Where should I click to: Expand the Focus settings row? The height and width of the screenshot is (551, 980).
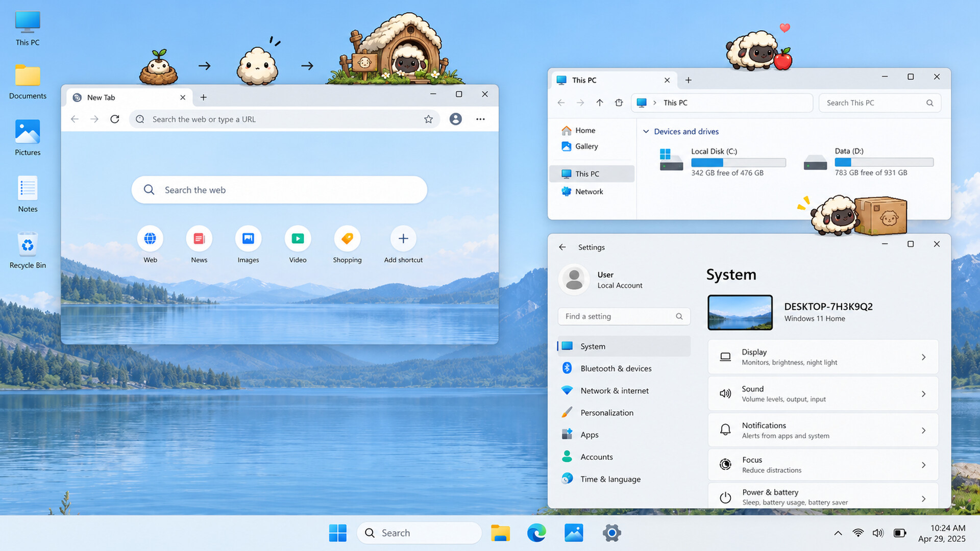(x=823, y=465)
